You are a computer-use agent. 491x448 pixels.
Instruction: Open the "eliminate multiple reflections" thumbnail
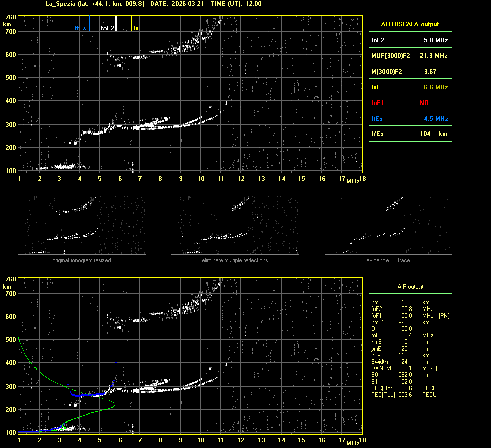click(235, 225)
